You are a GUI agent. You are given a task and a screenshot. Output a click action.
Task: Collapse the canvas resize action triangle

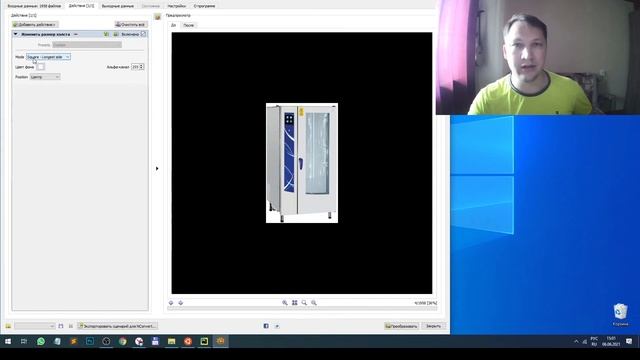(x=16, y=34)
